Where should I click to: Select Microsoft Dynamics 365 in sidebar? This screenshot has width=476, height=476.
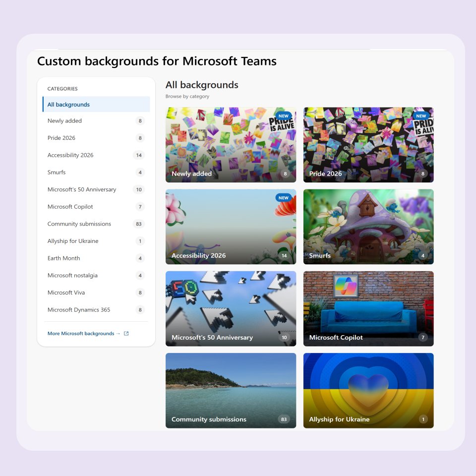[x=96, y=310]
